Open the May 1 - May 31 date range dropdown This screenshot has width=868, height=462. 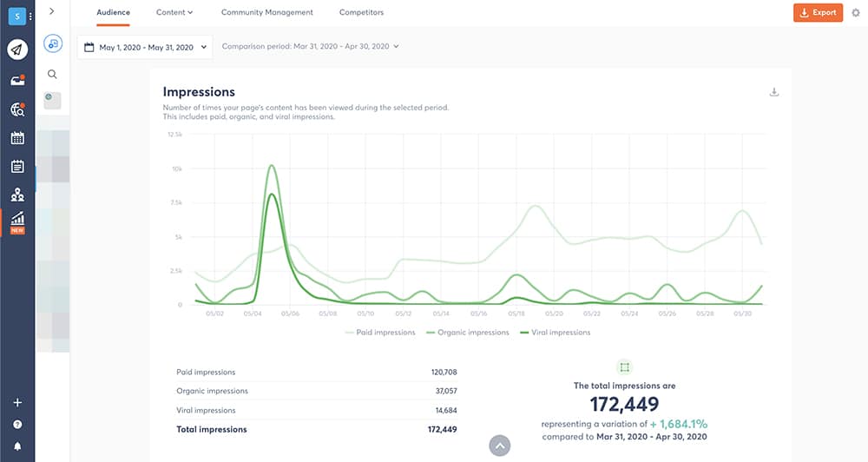(x=144, y=48)
